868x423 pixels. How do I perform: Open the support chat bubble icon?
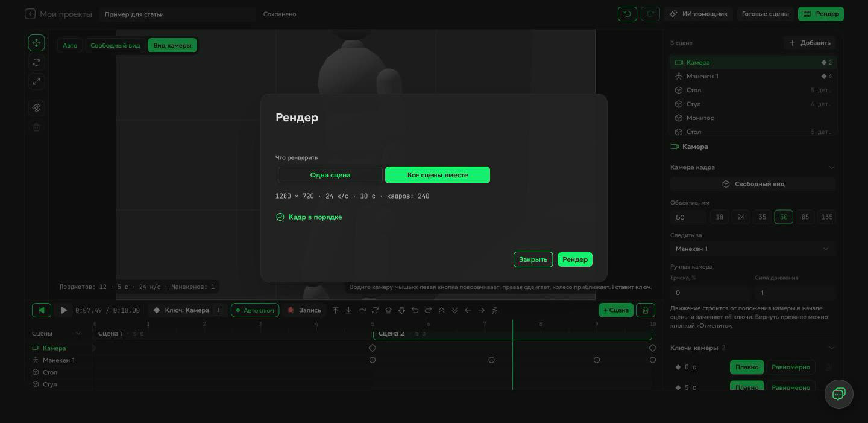[839, 394]
